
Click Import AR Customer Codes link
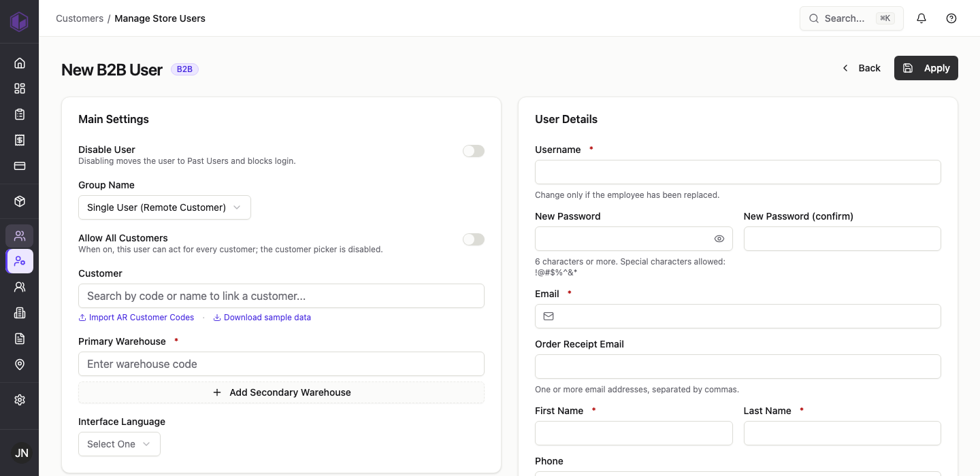coord(136,318)
